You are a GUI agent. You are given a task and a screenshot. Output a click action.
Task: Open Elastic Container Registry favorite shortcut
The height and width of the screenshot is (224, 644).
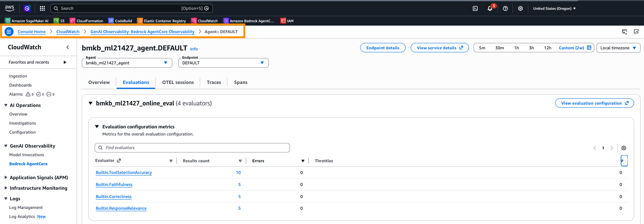coord(161,21)
